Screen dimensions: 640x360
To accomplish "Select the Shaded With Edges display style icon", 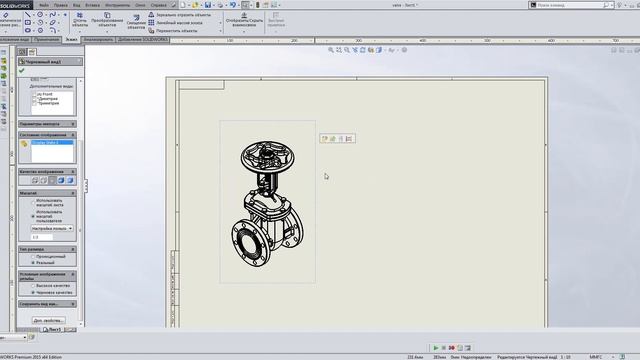I will [x=61, y=180].
